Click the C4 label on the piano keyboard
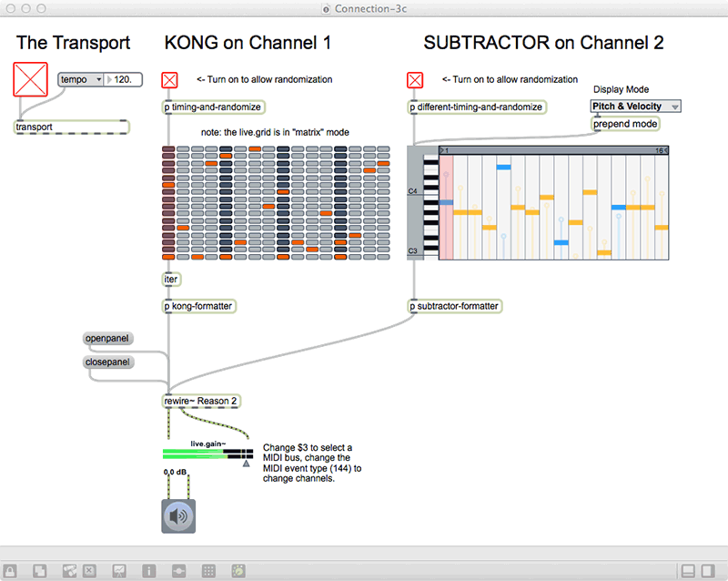Screen dimensions: 728x581 [413, 191]
